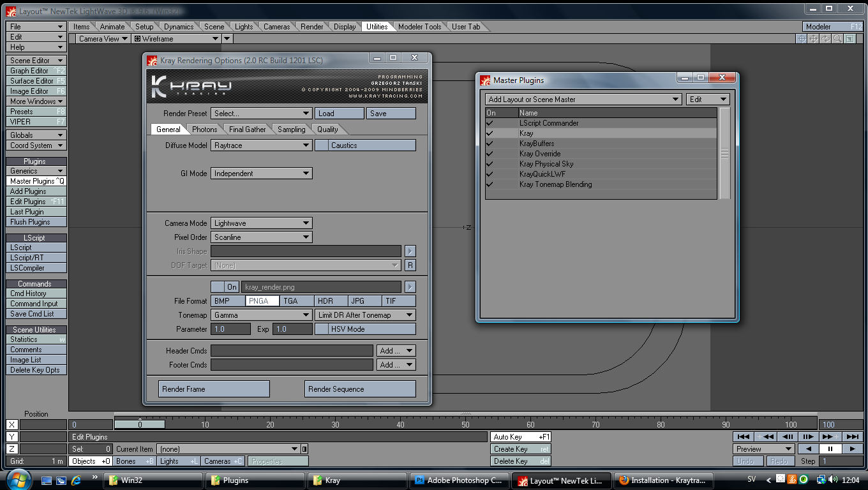Click the viewport move (pan) arrows icon

(x=814, y=39)
